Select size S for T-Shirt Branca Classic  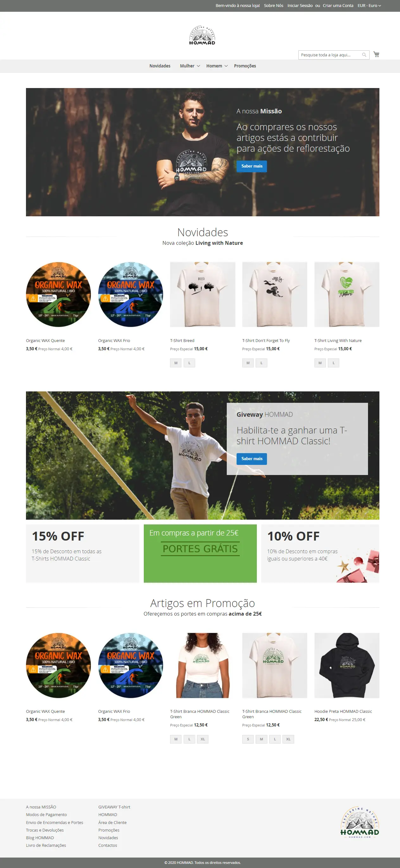tap(248, 739)
